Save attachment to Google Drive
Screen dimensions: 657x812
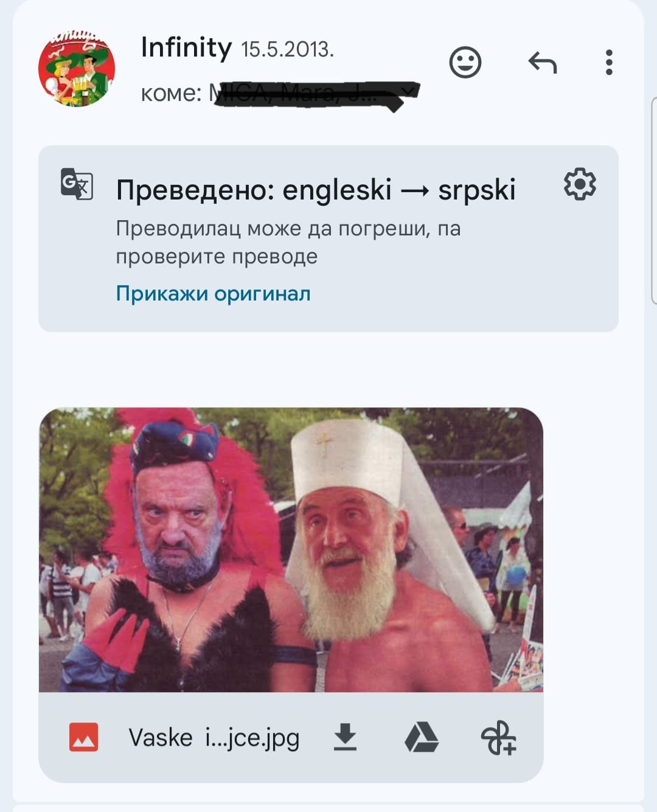coord(422,737)
